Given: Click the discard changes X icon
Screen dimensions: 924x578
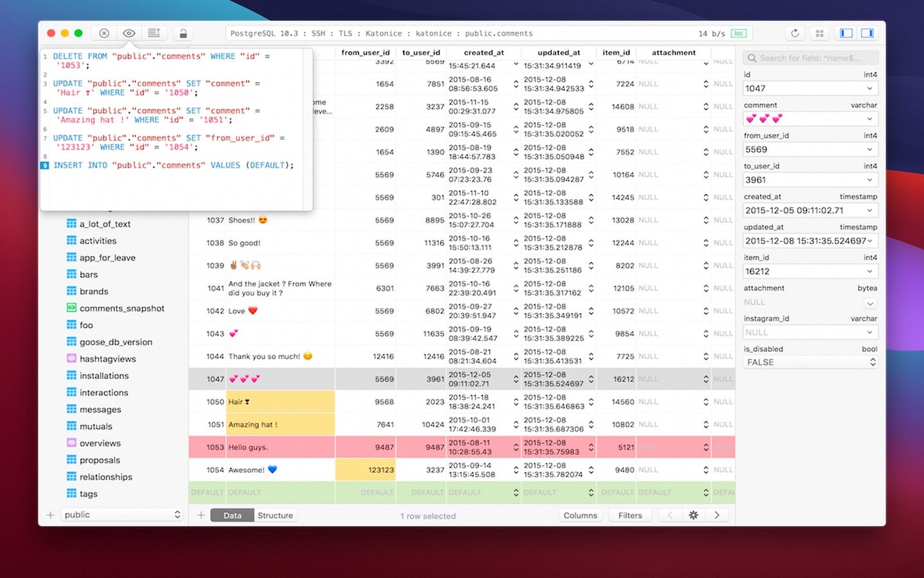Looking at the screenshot, I should pos(104,33).
